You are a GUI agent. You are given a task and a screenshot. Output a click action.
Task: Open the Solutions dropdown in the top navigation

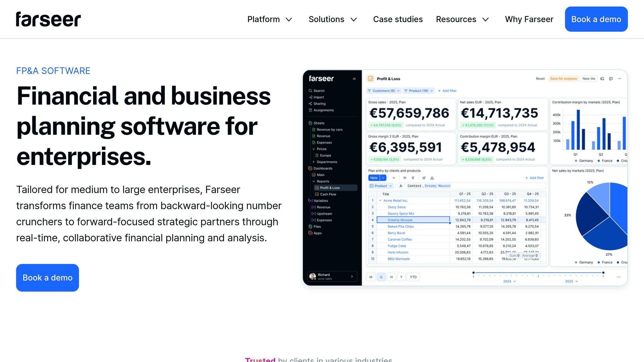pos(333,19)
